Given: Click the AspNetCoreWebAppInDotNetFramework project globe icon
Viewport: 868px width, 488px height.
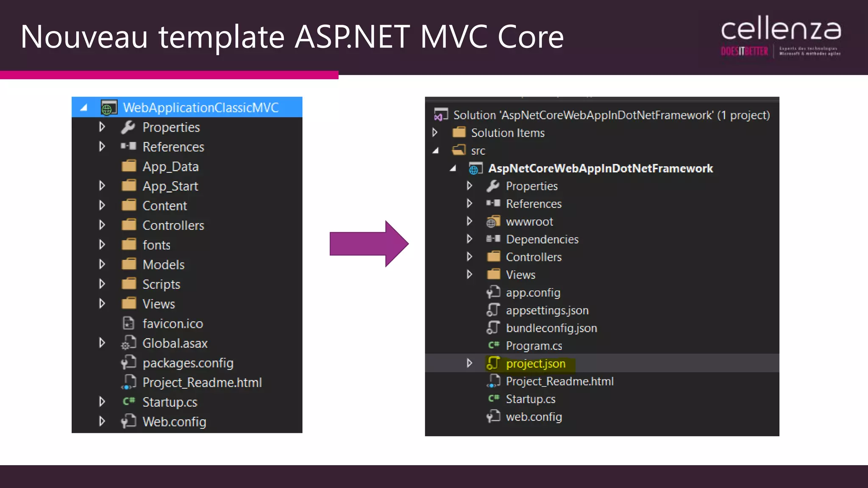Looking at the screenshot, I should coord(476,168).
